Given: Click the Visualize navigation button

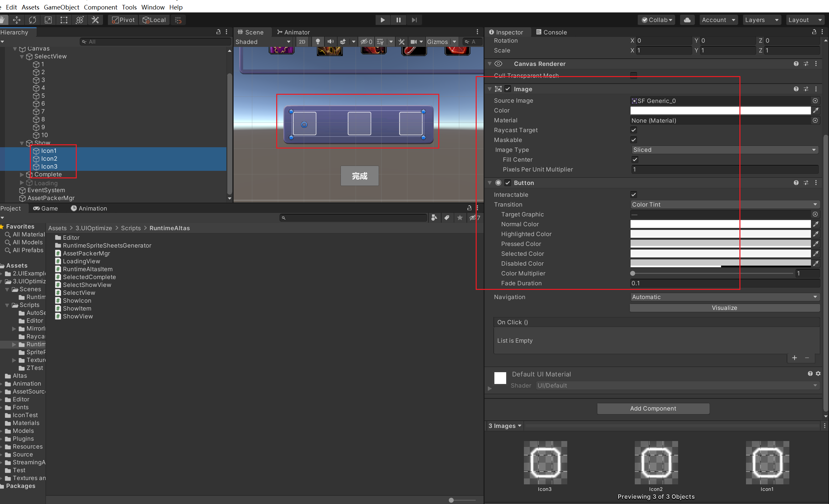Looking at the screenshot, I should [x=725, y=308].
